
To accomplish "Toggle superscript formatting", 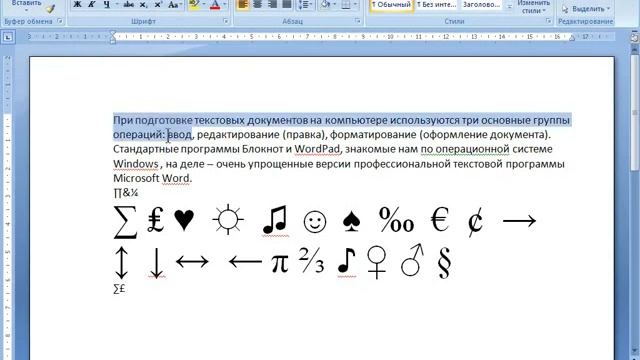I will pyautogui.click(x=158, y=5).
